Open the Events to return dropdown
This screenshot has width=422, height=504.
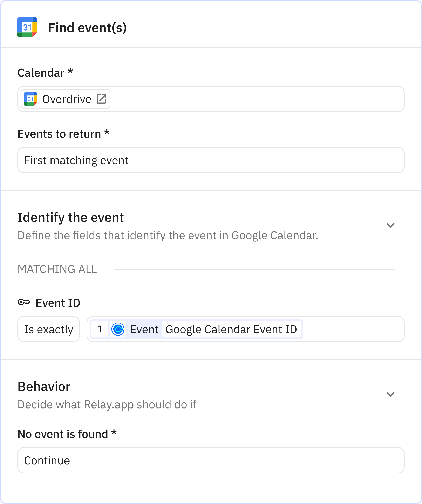click(x=211, y=160)
